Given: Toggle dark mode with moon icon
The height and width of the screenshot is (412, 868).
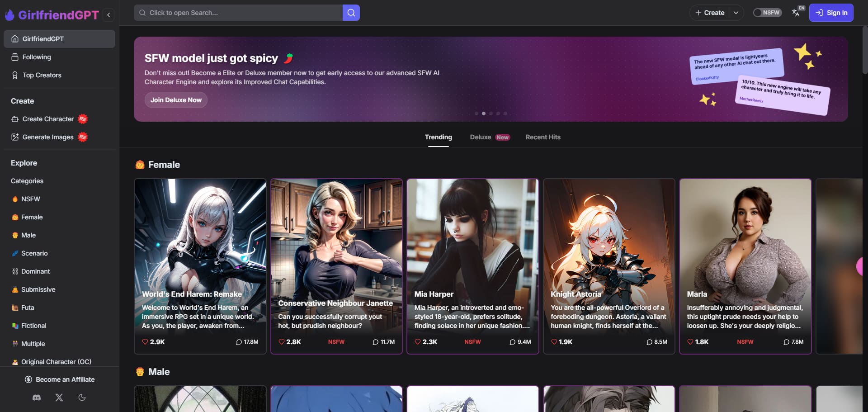Looking at the screenshot, I should [82, 398].
